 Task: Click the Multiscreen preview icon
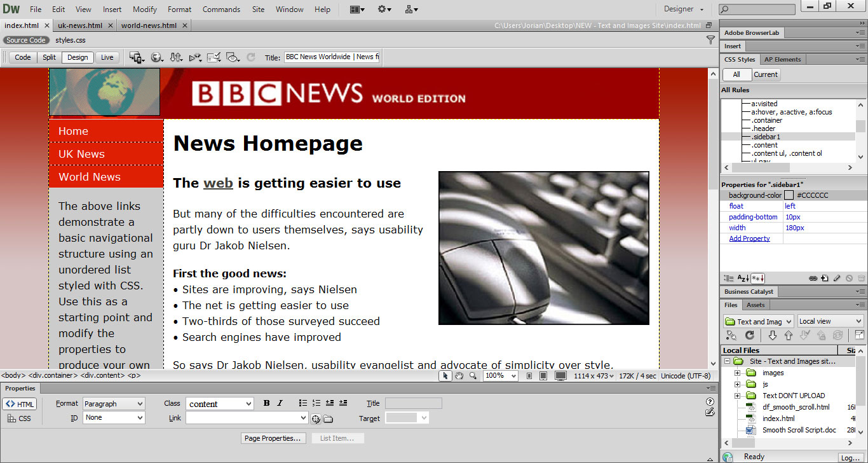pyautogui.click(x=137, y=57)
